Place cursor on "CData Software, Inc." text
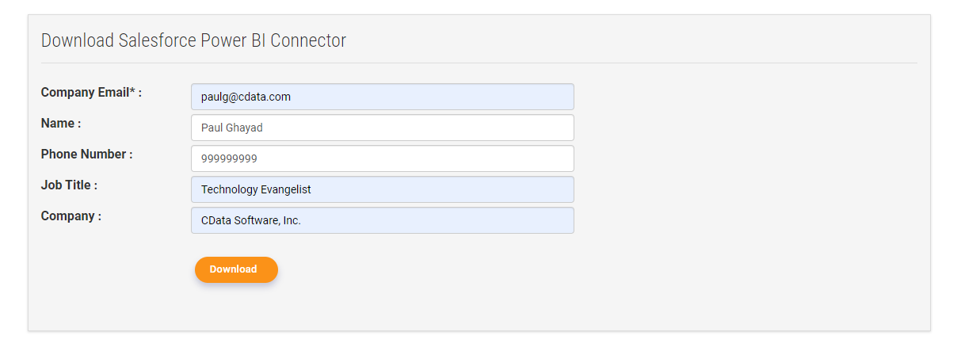The width and height of the screenshot is (980, 355). click(251, 220)
